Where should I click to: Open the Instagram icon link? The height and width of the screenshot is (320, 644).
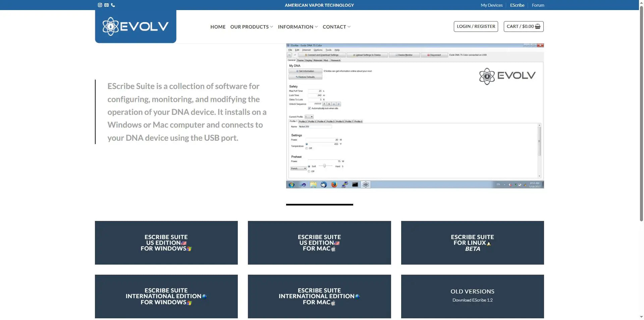[x=100, y=5]
